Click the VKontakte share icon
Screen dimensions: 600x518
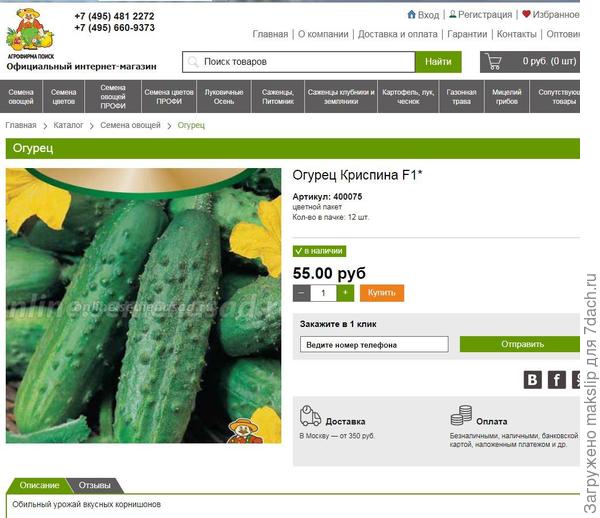532,380
